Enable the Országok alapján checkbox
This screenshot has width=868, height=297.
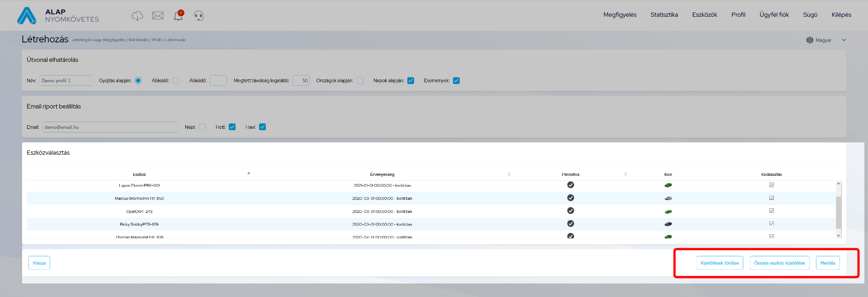360,80
